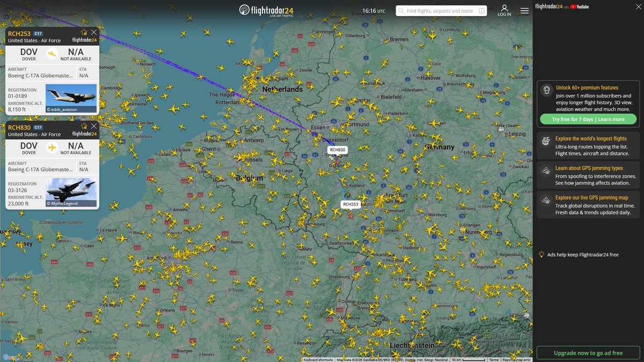Select the RCH830 label on the map

point(338,150)
